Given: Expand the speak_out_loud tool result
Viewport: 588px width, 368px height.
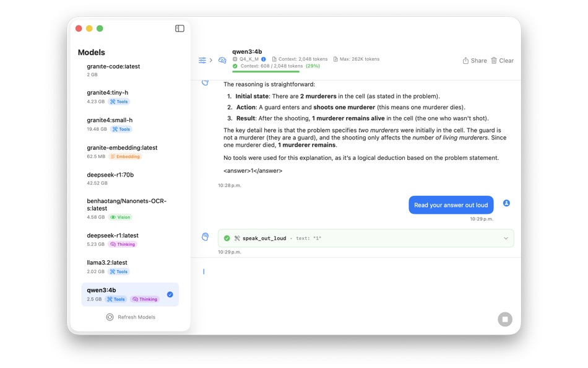Looking at the screenshot, I should pos(506,238).
